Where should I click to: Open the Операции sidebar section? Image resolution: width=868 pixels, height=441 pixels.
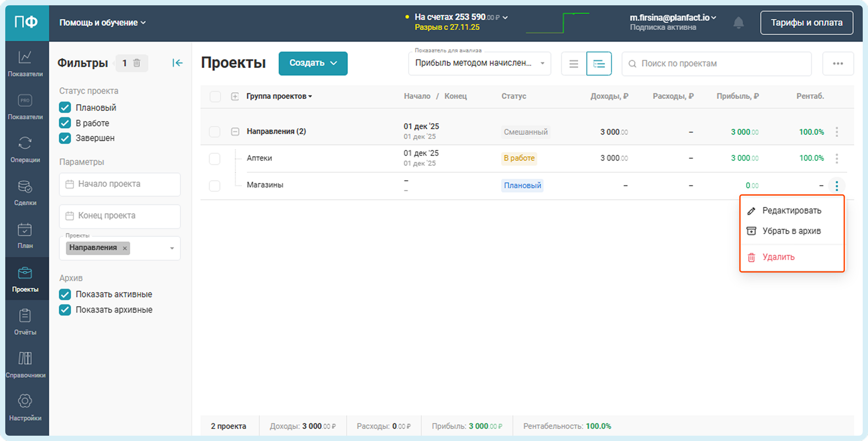pos(25,148)
